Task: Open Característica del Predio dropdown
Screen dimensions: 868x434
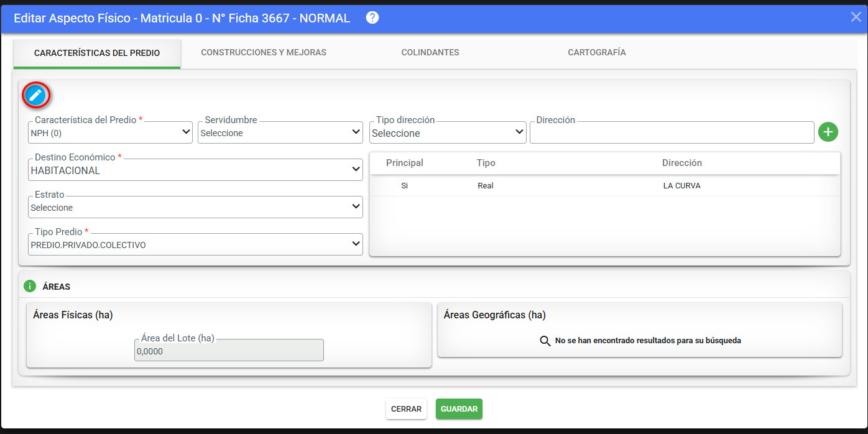Action: 111,132
